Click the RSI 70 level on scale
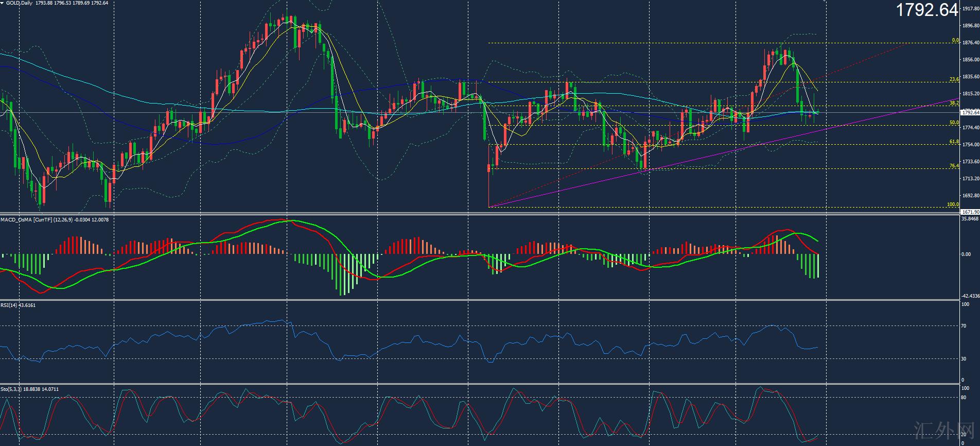Viewport: 980px width, 446px height. 964,326
